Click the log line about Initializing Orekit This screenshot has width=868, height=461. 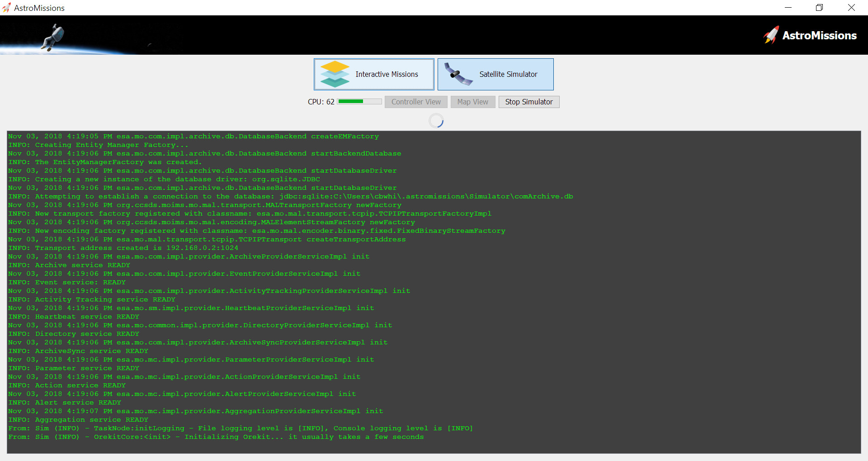coord(216,437)
